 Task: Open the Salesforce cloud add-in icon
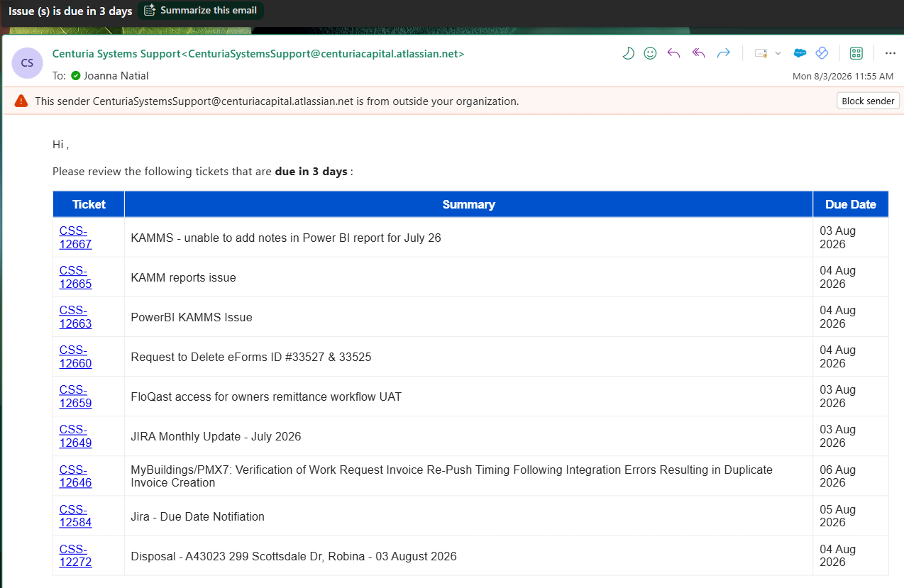click(800, 53)
